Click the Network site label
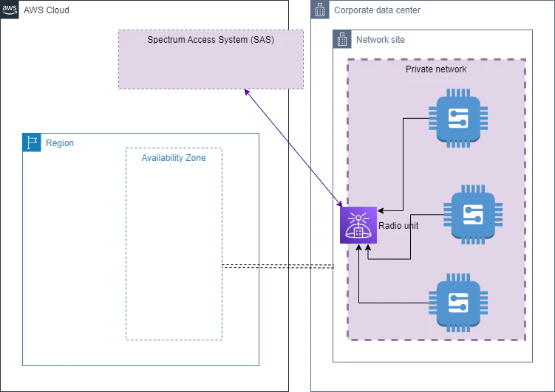 [x=380, y=40]
